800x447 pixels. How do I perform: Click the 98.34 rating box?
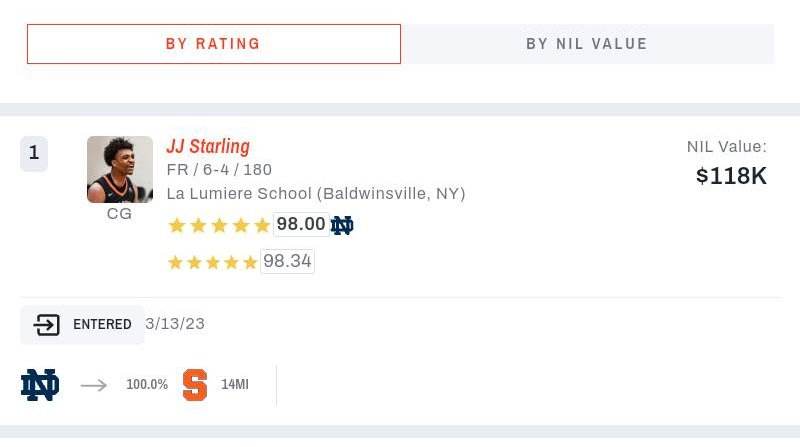[287, 261]
